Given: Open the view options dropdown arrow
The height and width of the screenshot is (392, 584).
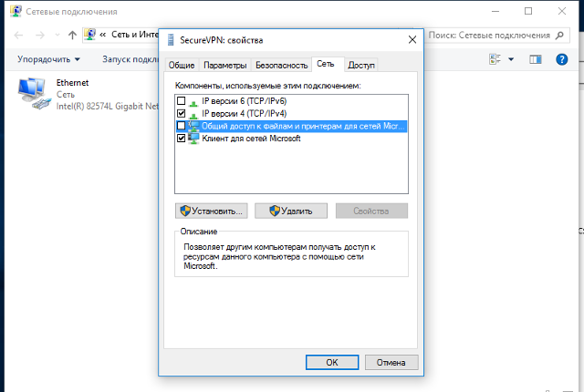Looking at the screenshot, I should (511, 59).
